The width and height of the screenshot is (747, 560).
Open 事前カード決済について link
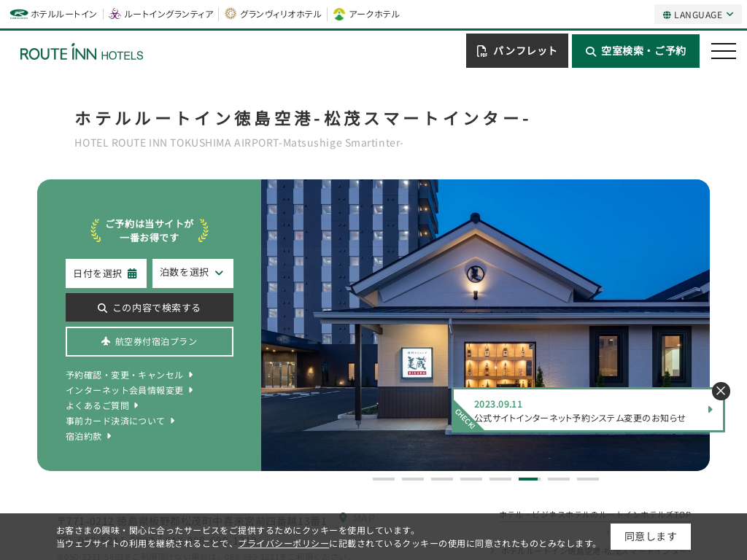click(120, 421)
